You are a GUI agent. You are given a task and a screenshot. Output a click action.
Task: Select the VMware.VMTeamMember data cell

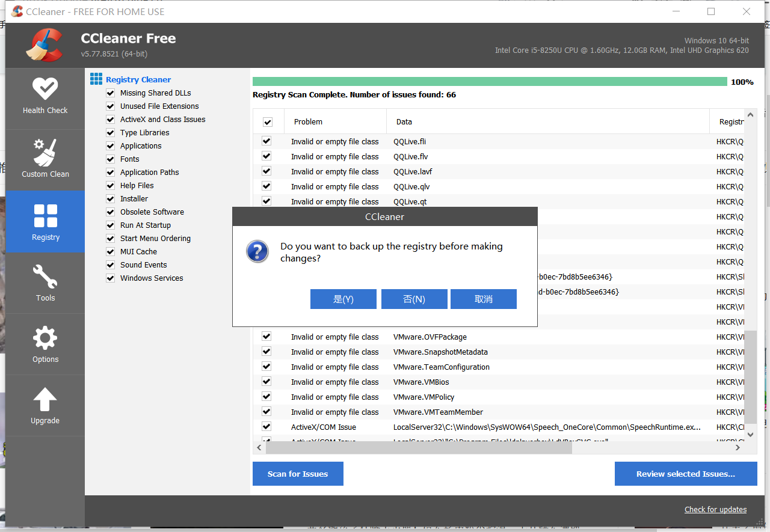point(438,412)
